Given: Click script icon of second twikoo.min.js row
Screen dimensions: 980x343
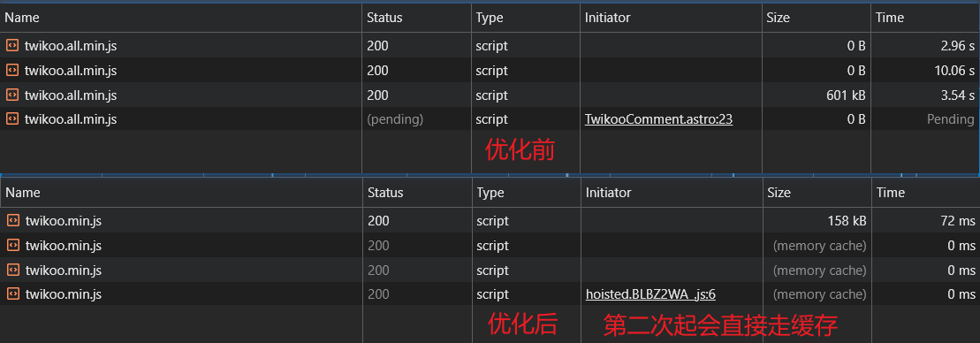Looking at the screenshot, I should (x=12, y=246).
